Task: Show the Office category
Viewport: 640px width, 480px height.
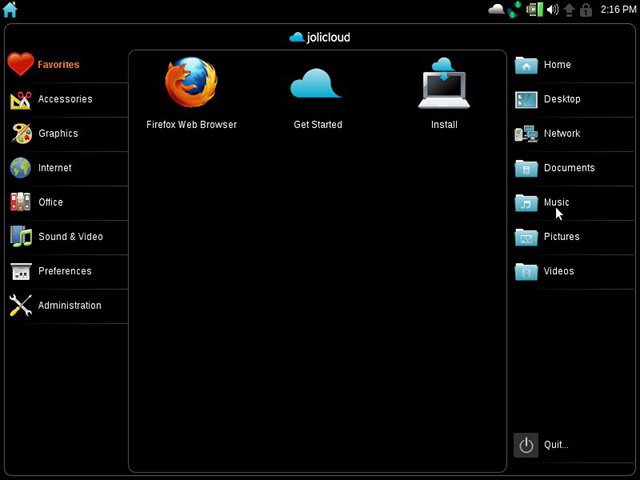Action: point(67,202)
